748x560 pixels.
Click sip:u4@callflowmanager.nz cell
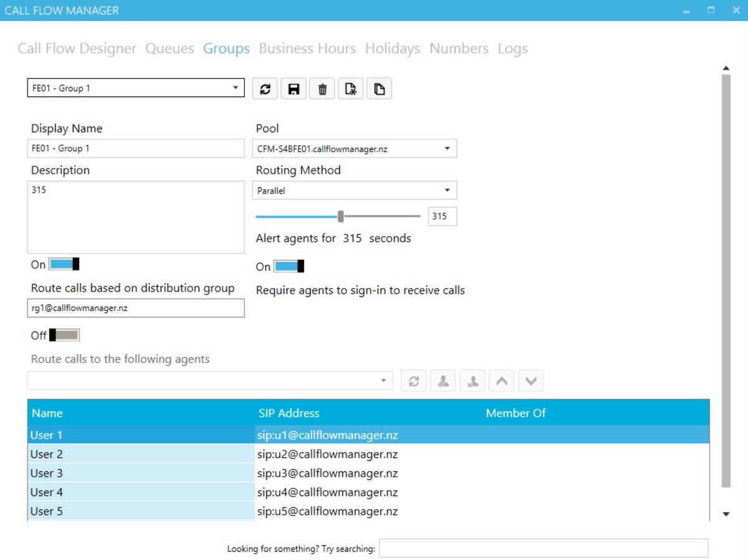point(328,492)
